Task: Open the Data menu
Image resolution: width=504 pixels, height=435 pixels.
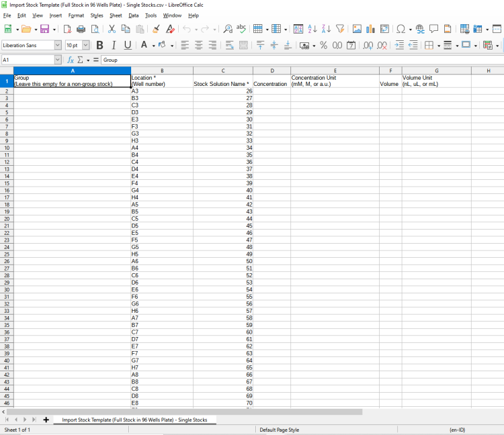Action: pyautogui.click(x=134, y=15)
